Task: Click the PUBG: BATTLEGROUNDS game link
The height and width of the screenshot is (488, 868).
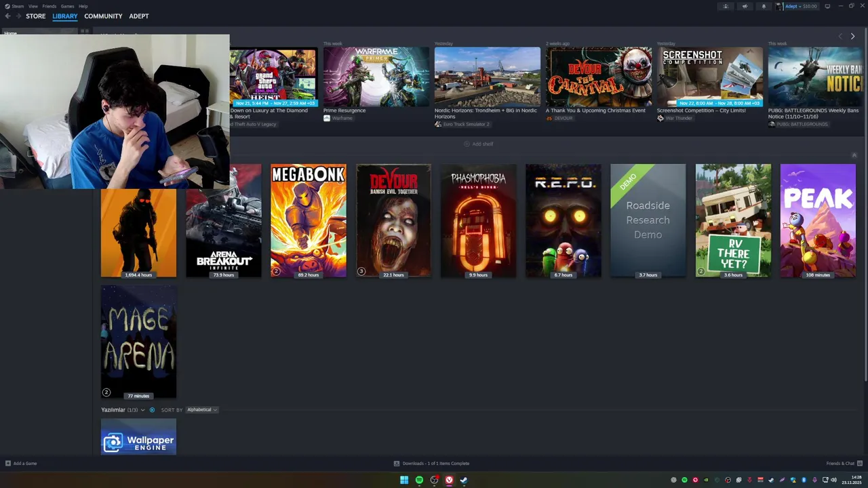Action: (798, 124)
